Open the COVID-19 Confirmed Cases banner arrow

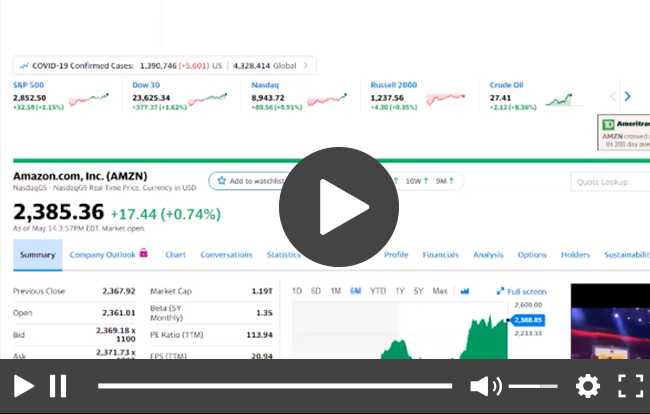click(x=306, y=65)
